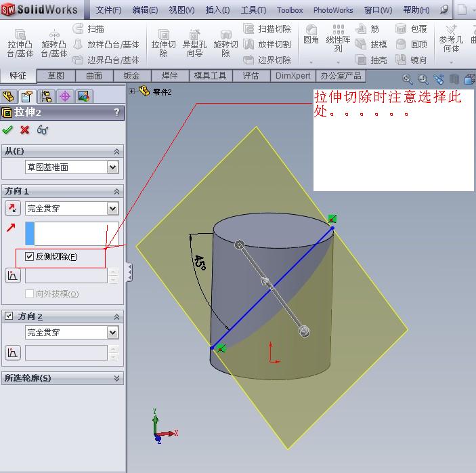Switch to the 草图 tab
476x473 pixels.
click(56, 76)
